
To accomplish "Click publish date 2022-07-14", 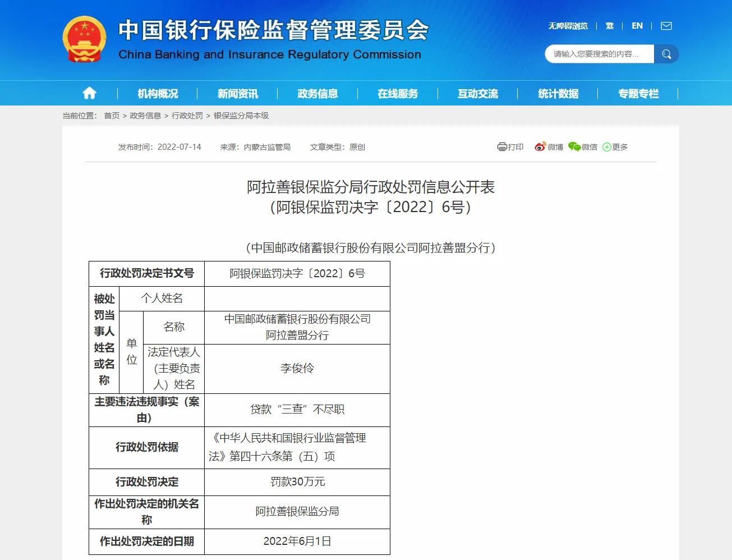I will 179,147.
